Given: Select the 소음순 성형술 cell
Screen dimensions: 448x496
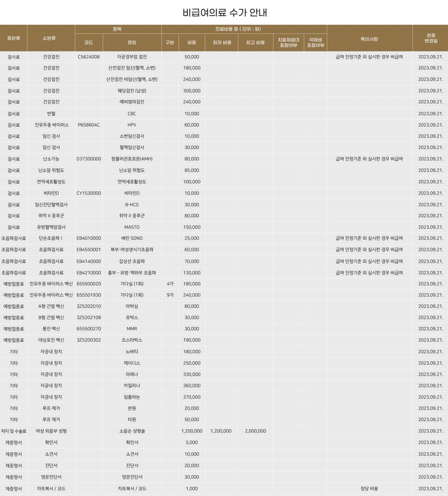Looking at the screenshot, I should [x=132, y=431].
